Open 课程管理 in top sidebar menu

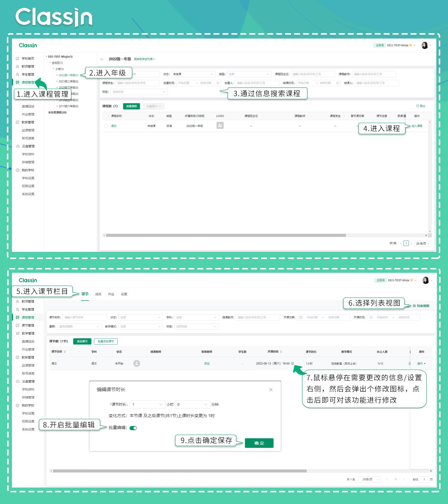[28, 82]
